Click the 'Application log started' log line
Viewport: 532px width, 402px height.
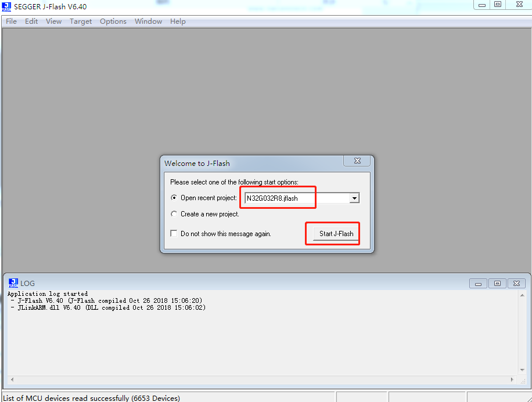click(48, 294)
